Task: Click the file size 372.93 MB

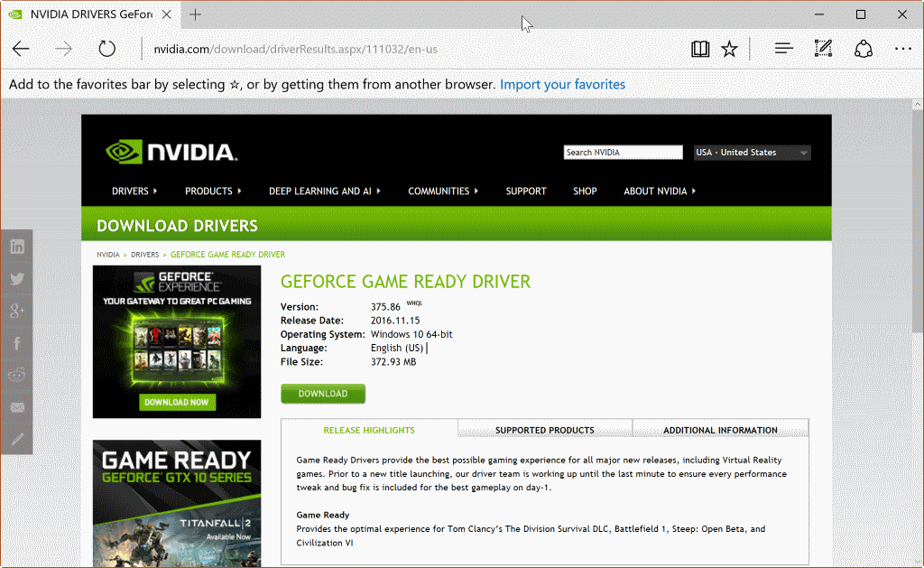Action: (x=393, y=361)
